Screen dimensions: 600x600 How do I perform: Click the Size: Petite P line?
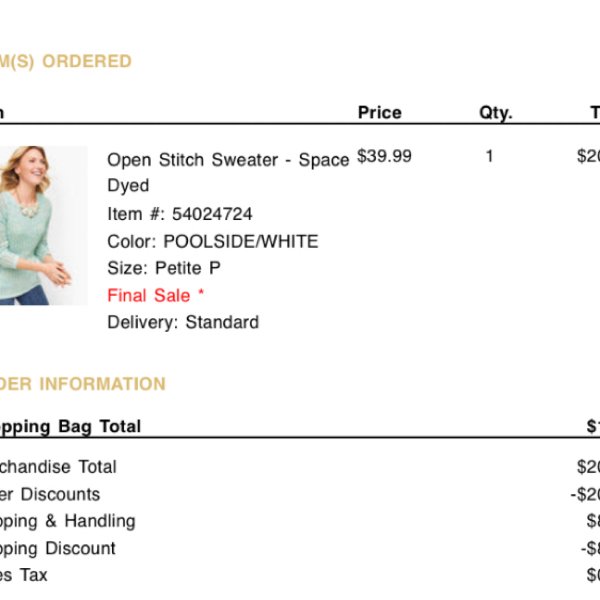click(164, 268)
